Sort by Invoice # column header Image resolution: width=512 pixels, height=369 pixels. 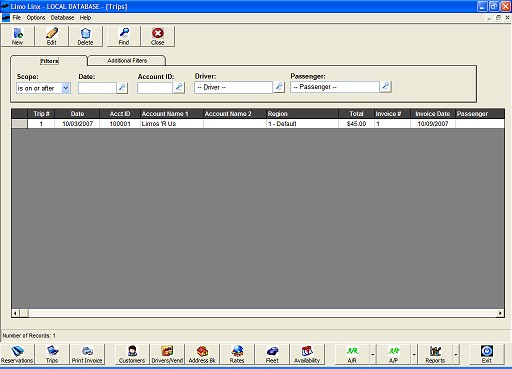click(392, 114)
